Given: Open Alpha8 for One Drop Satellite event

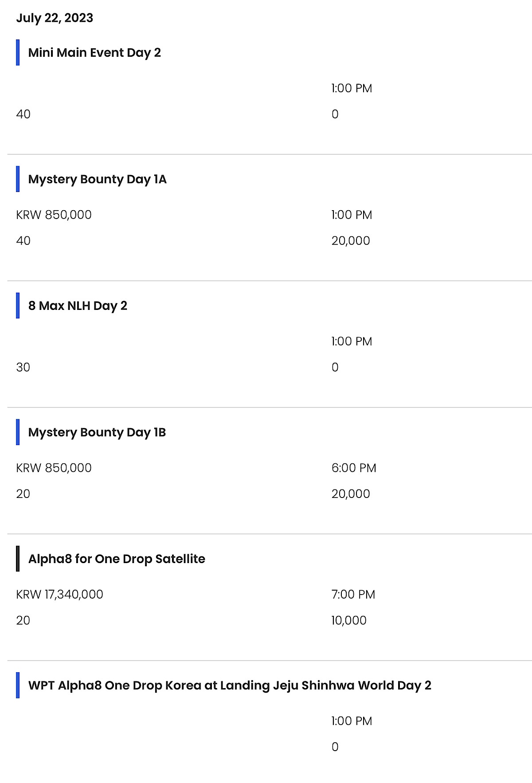Looking at the screenshot, I should coord(117,559).
